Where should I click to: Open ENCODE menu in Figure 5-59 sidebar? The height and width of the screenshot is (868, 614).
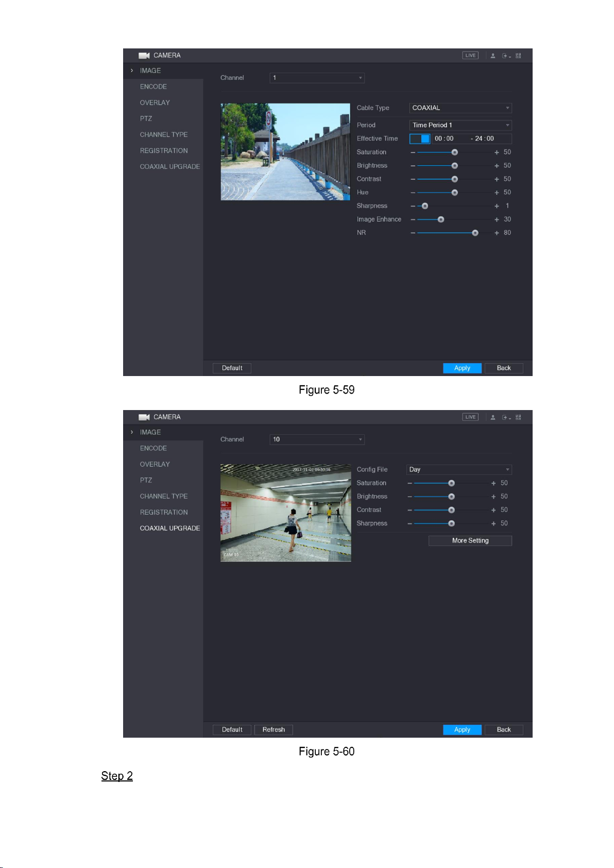(x=153, y=87)
